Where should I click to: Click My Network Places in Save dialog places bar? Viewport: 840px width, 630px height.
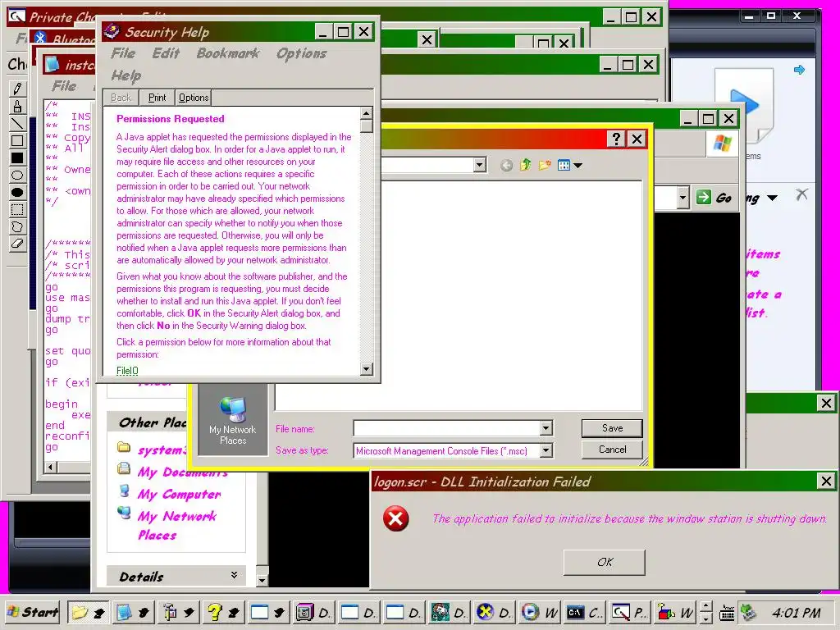(232, 421)
